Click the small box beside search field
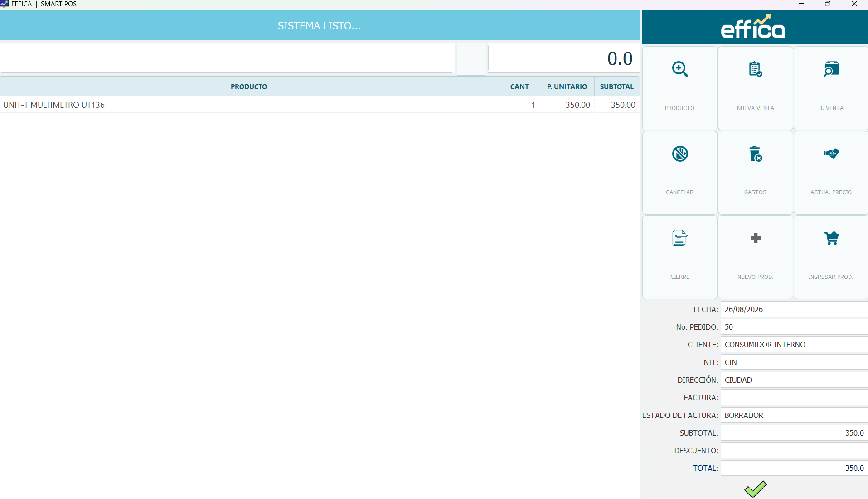The width and height of the screenshot is (868, 499). (x=471, y=59)
